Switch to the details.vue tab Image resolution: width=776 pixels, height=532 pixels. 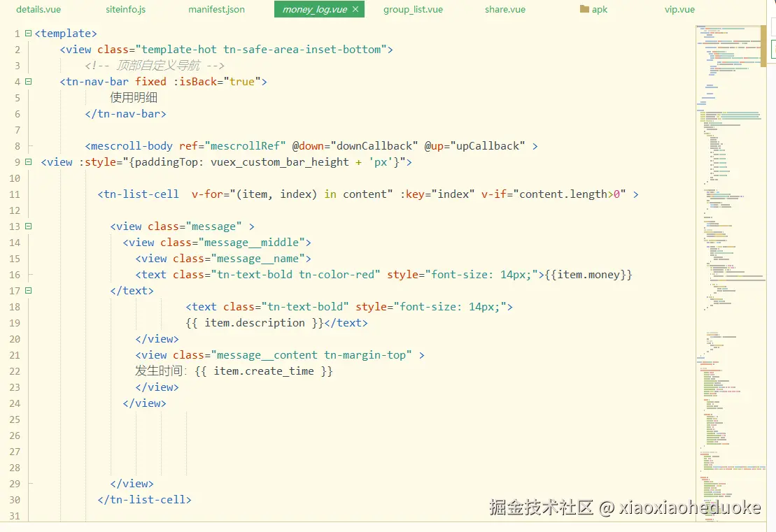(x=38, y=9)
